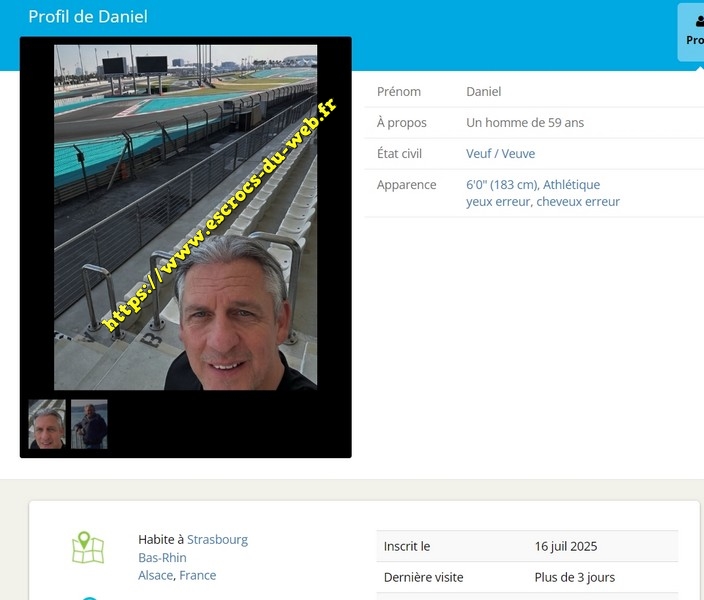Viewport: 704px width, 600px height.
Task: Click the person icon in Profil tab
Action: tap(698, 21)
